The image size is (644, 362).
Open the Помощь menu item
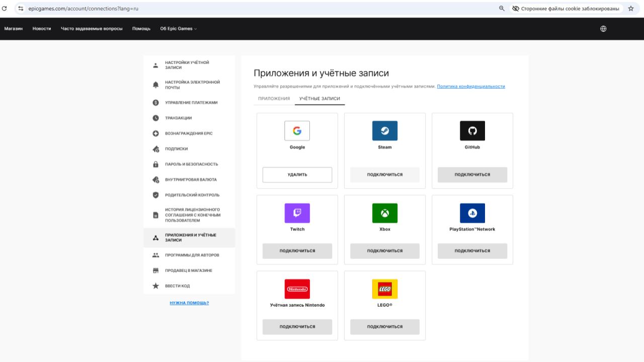coord(141,29)
